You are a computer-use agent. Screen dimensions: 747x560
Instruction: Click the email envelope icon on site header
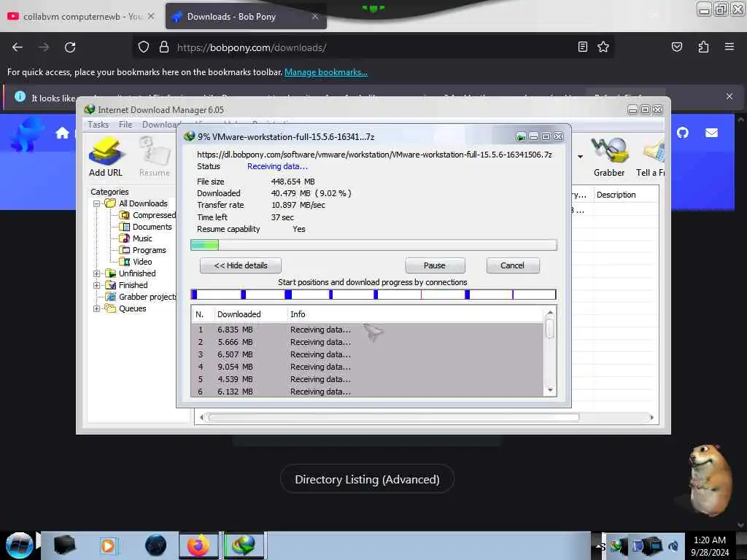[x=711, y=133]
